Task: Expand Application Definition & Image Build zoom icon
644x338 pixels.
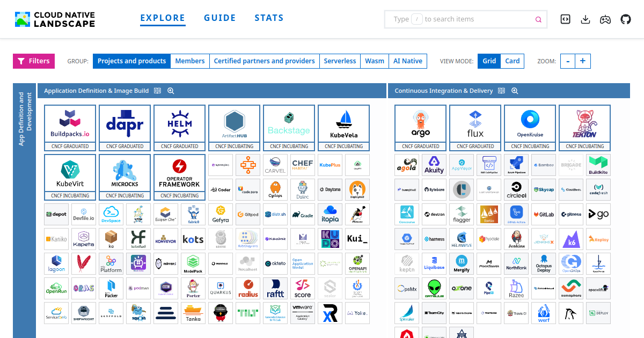Action: point(171,91)
